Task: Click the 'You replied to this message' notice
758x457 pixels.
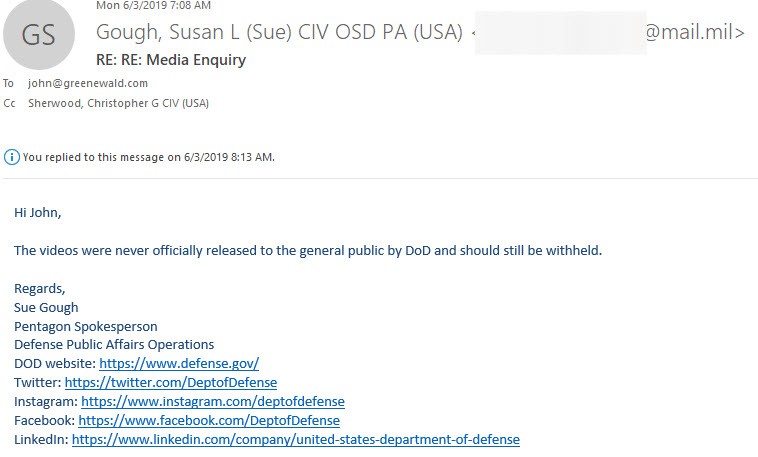Action: pos(148,157)
